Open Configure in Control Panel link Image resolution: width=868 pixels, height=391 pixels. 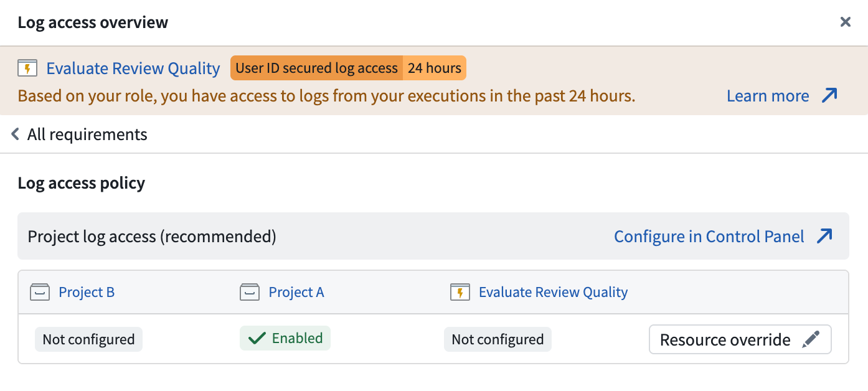(724, 237)
